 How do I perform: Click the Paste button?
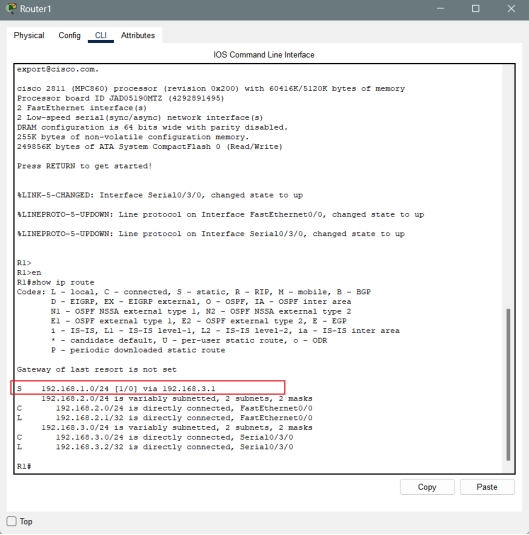click(x=487, y=487)
